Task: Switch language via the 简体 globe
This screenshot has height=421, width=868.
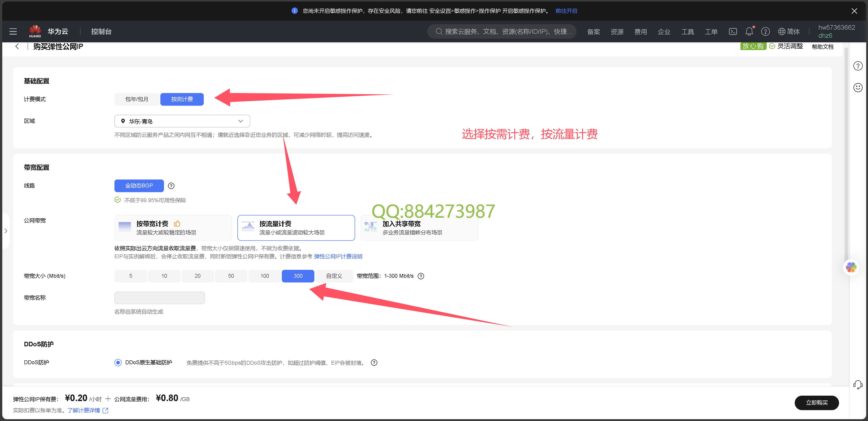Action: click(x=789, y=31)
